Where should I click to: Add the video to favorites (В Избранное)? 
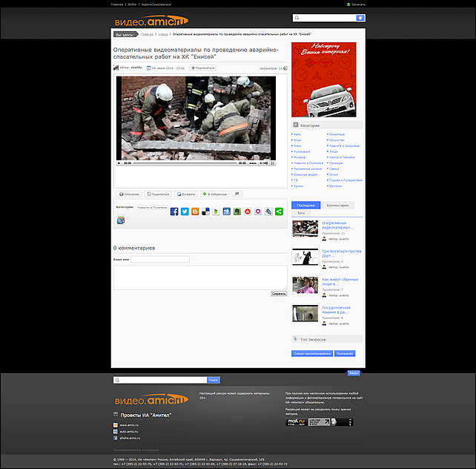215,194
